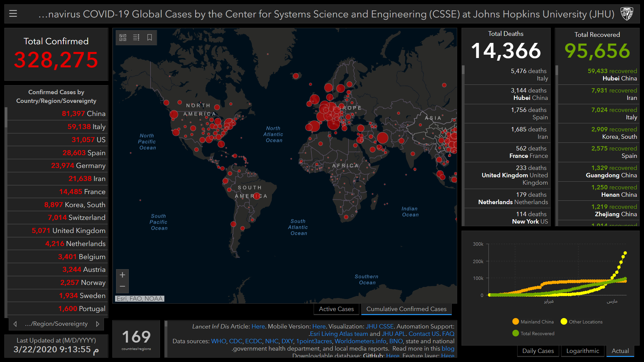This screenshot has width=644, height=362.
Task: Select 1,329 recovered Guangdong China entry
Action: 599,172
